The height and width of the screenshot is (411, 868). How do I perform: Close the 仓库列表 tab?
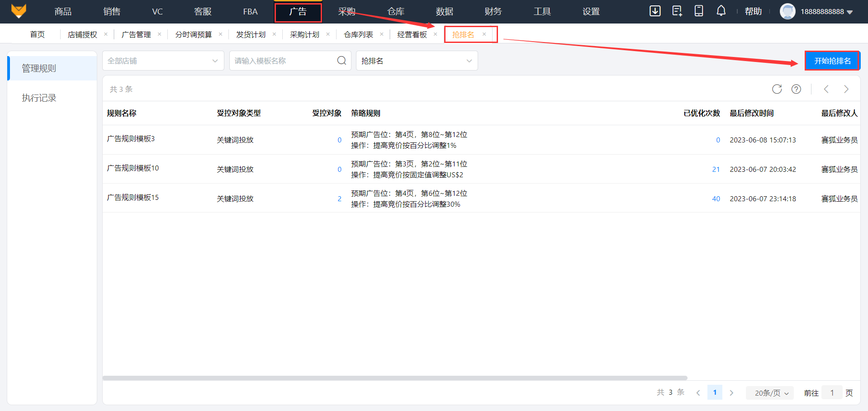click(382, 34)
